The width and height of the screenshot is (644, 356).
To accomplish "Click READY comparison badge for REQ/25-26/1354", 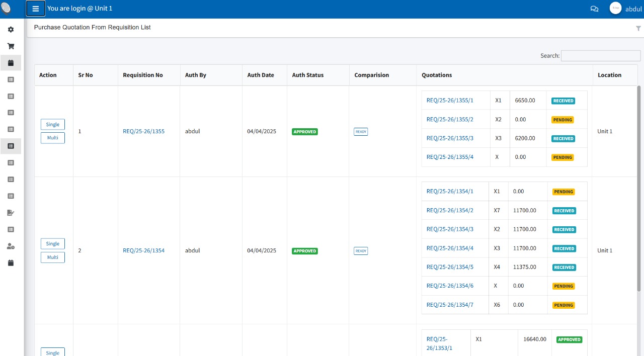I will 361,251.
